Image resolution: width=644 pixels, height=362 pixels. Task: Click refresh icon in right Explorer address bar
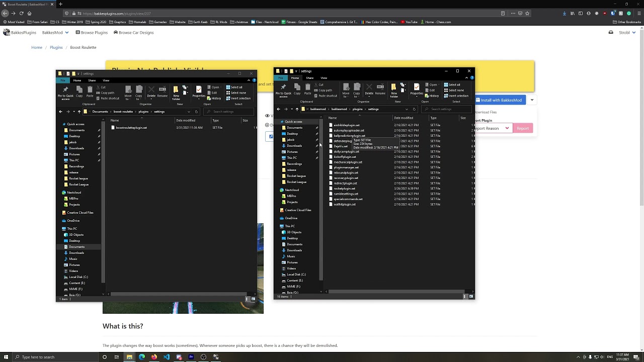coord(414,109)
